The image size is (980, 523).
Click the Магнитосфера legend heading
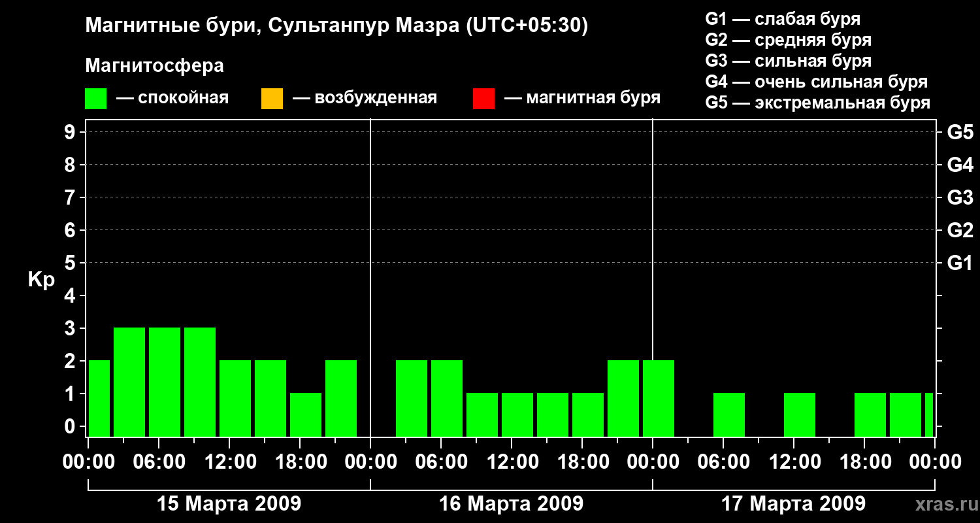(x=155, y=66)
